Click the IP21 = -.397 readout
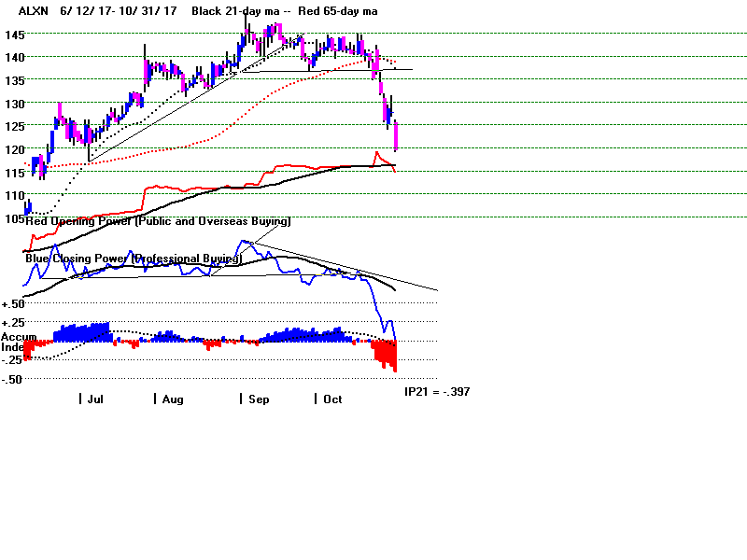 [x=437, y=392]
